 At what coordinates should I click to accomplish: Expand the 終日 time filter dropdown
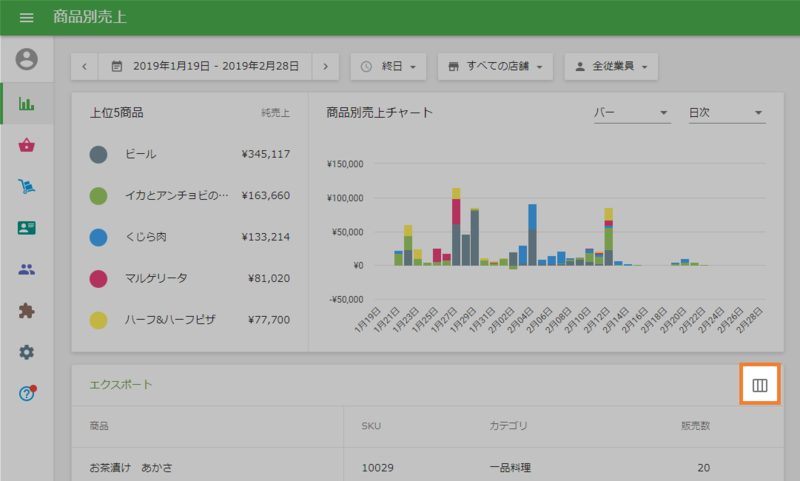(x=389, y=67)
